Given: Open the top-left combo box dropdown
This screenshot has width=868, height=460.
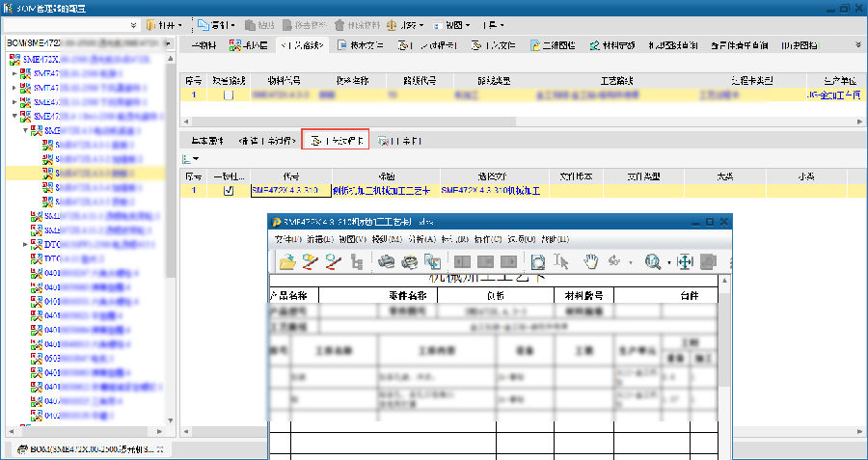Looking at the screenshot, I should pyautogui.click(x=131, y=23).
